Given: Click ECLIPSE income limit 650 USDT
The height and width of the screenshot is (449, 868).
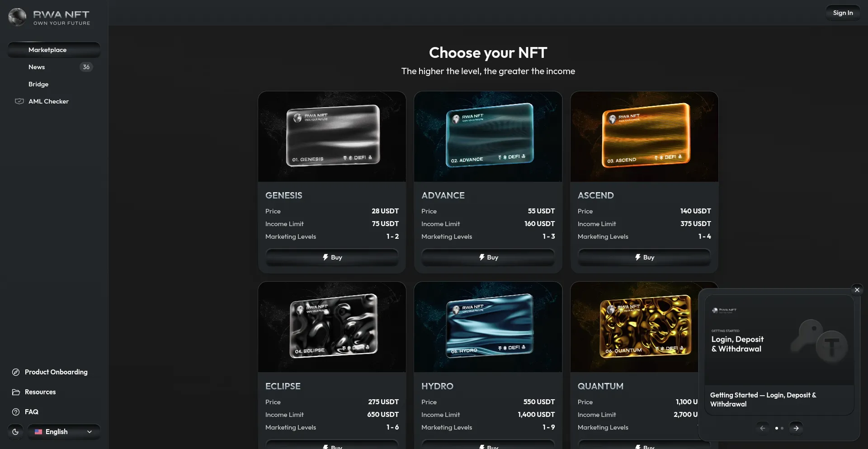Looking at the screenshot, I should click(383, 415).
